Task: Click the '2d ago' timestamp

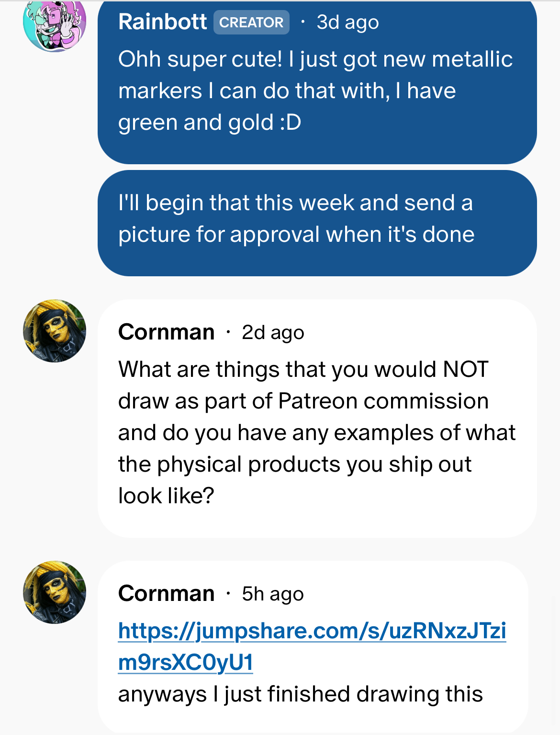Action: pyautogui.click(x=273, y=332)
